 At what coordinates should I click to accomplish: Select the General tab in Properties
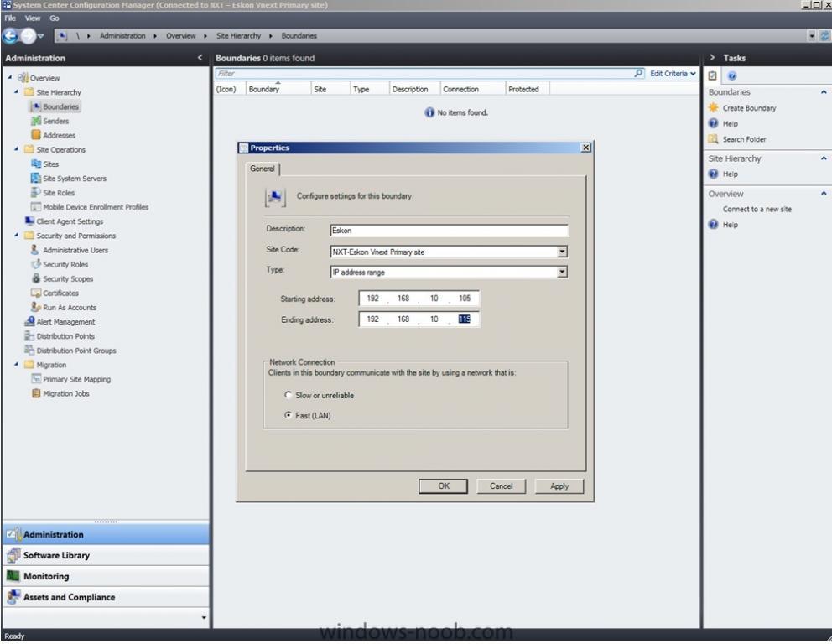click(263, 169)
